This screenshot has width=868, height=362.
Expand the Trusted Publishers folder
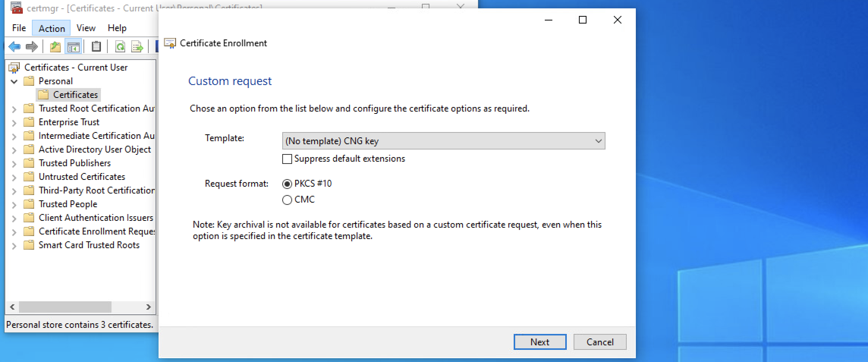[x=14, y=164]
